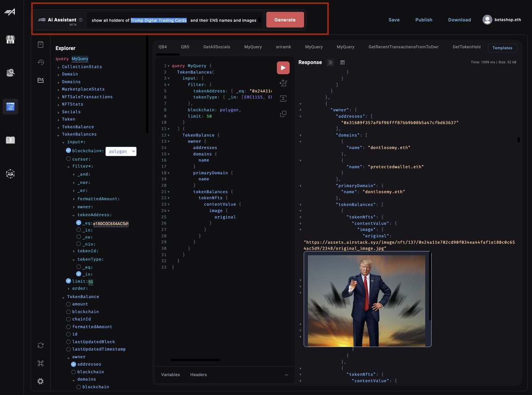Show query history icon

40,62
